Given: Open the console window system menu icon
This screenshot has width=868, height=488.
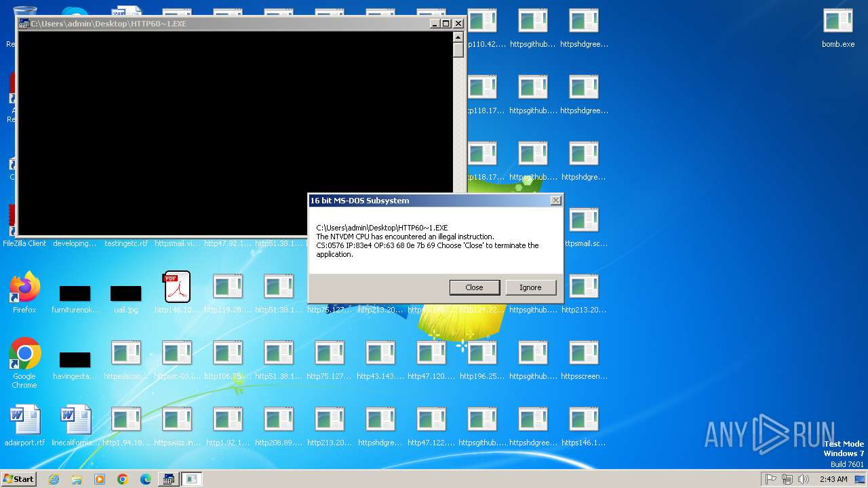Looking at the screenshot, I should point(23,24).
